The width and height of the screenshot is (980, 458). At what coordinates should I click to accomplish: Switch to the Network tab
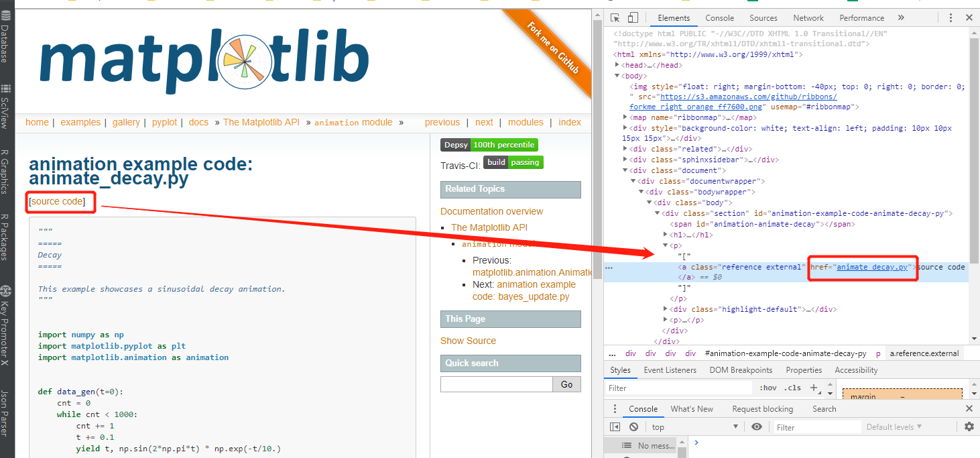tap(808, 18)
